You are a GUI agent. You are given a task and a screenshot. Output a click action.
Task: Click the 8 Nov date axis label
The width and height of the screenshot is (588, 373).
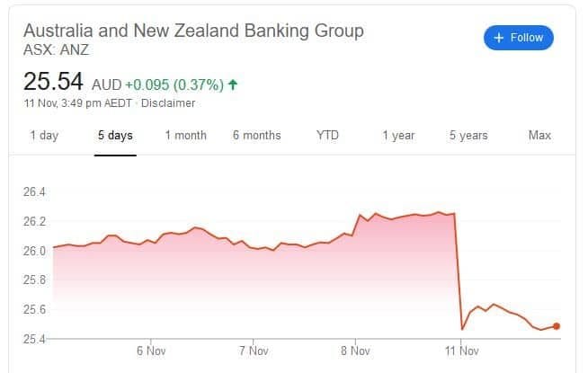tap(356, 351)
